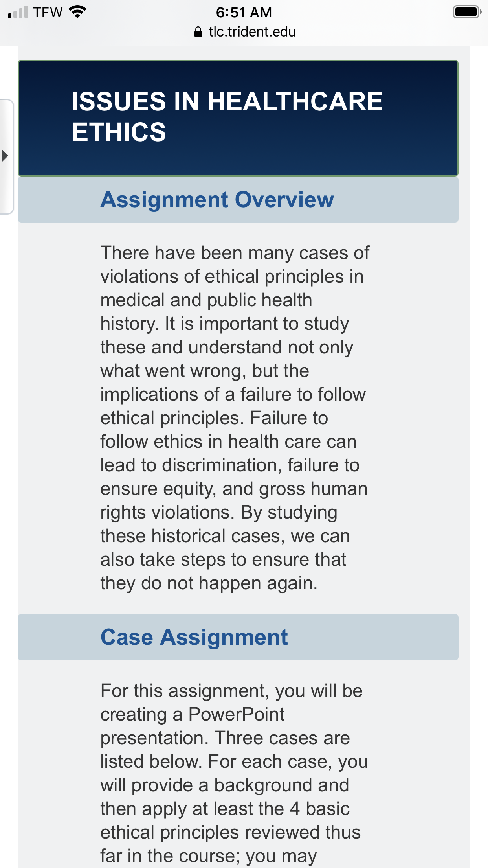Tap the word PowerPoint in the text

237,714
